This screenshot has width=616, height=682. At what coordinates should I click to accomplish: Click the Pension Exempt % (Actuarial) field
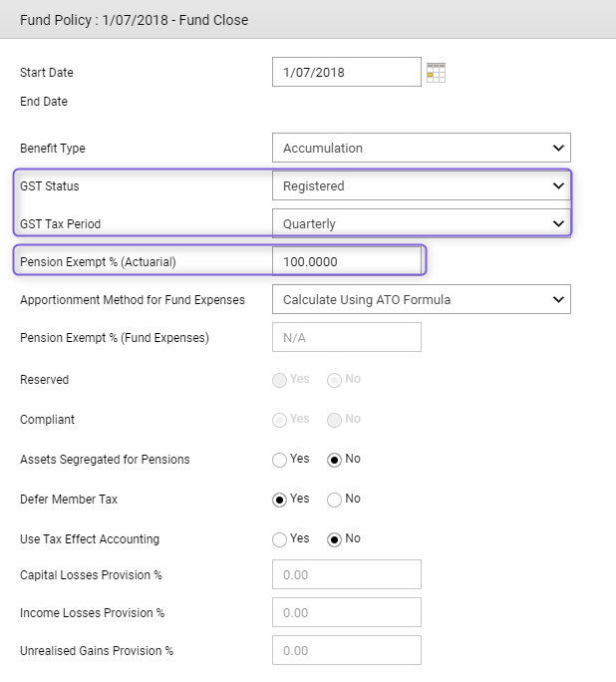click(347, 261)
